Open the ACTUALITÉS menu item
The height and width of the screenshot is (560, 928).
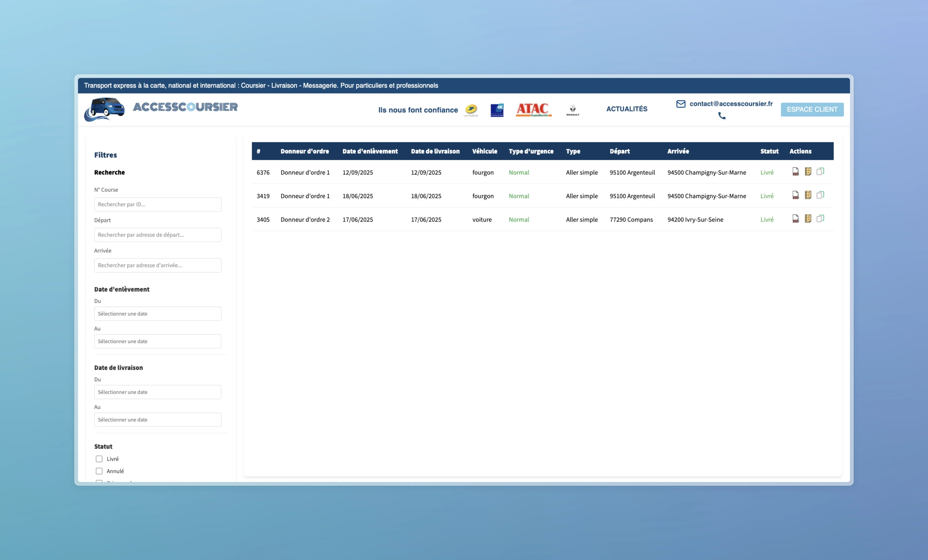pyautogui.click(x=627, y=109)
